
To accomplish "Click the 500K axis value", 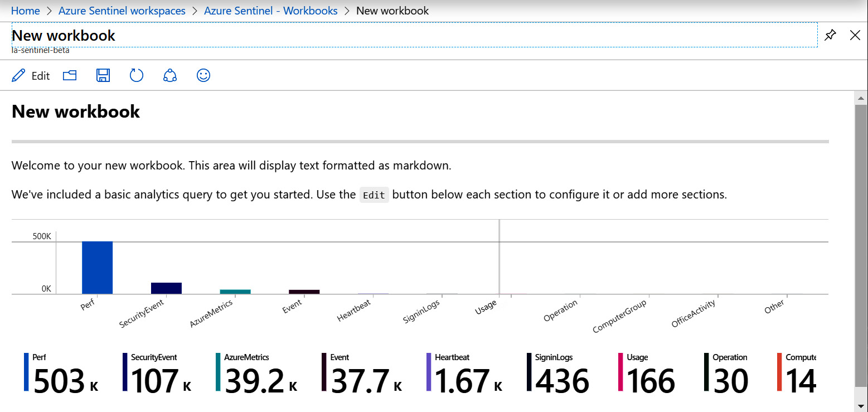I will (x=42, y=236).
